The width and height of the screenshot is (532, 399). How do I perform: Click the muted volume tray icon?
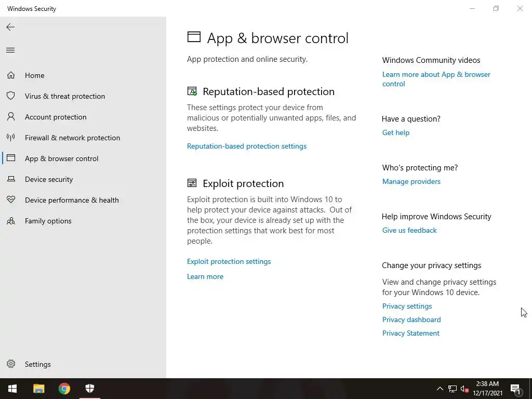464,389
